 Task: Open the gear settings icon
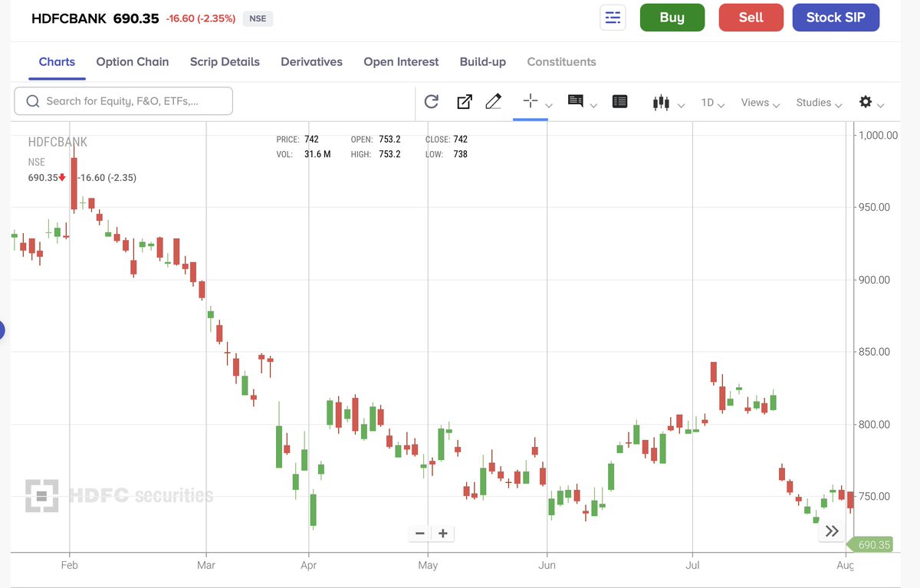click(866, 102)
